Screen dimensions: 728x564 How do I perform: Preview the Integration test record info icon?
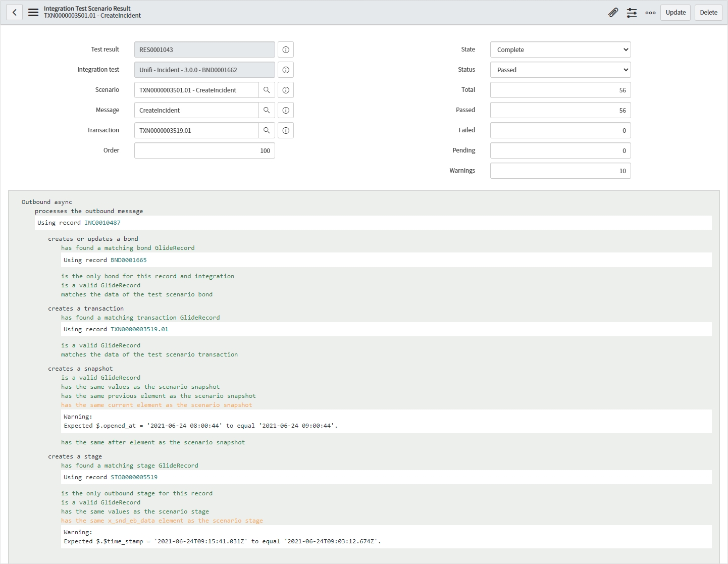tap(286, 70)
